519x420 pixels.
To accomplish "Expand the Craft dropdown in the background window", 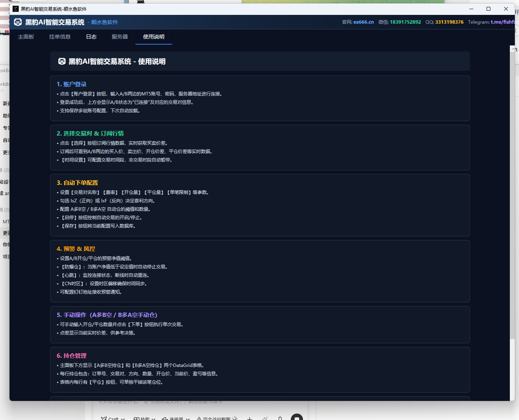I will pos(113,418).
